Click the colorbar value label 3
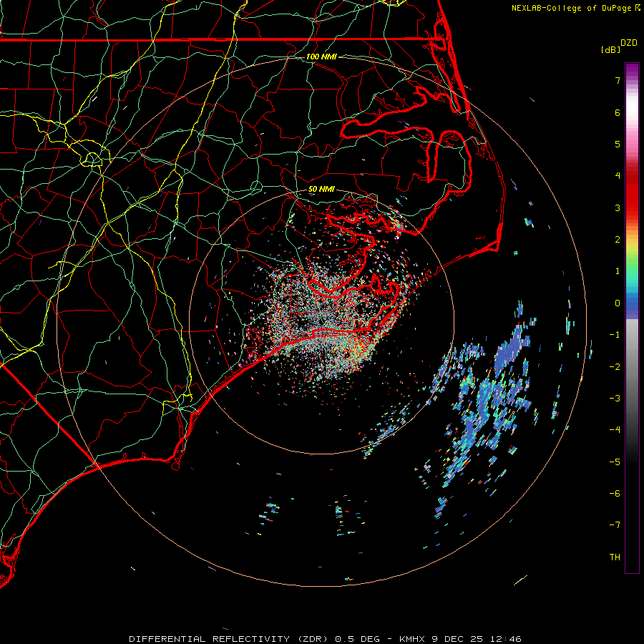Screen dimensions: 644x644 point(618,208)
